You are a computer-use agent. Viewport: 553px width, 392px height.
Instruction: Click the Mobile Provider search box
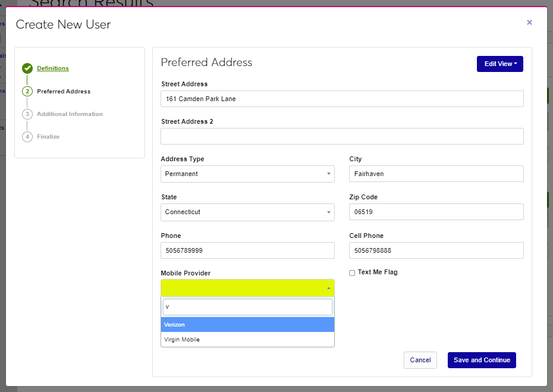pyautogui.click(x=247, y=307)
